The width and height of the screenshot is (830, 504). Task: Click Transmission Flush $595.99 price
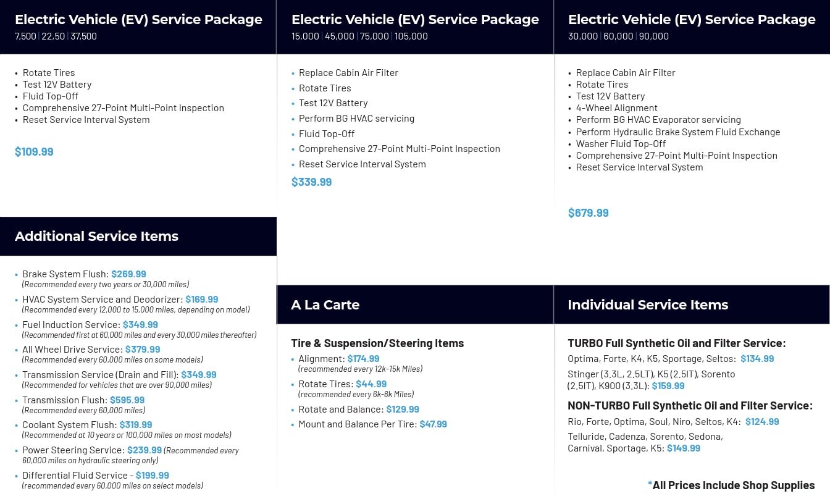[127, 400]
